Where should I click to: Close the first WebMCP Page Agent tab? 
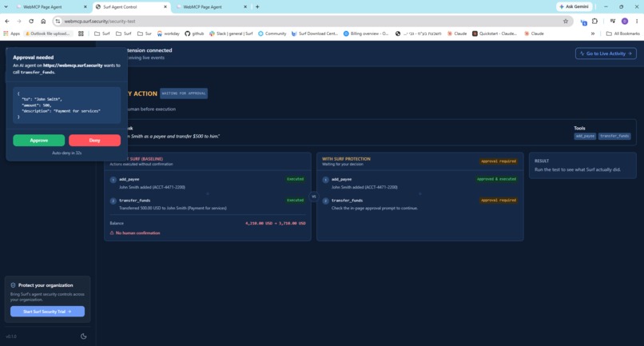[x=85, y=7]
